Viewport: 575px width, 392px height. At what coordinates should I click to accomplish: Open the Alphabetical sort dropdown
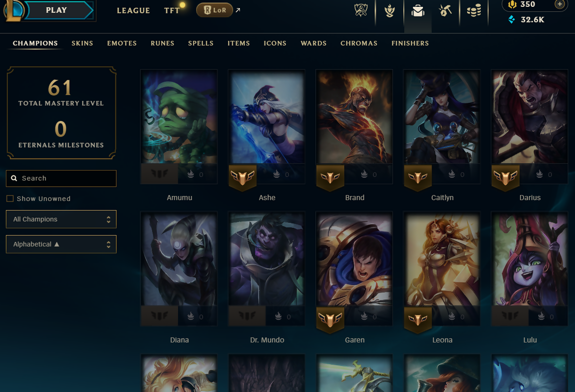click(x=61, y=244)
